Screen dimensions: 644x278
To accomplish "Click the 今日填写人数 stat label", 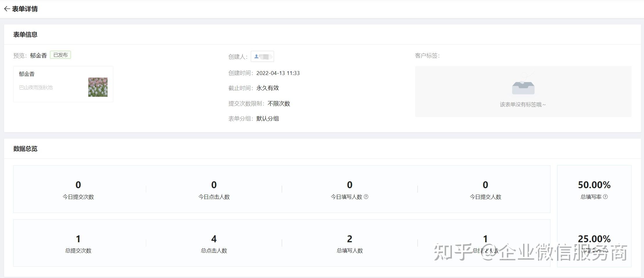I will pyautogui.click(x=346, y=197).
